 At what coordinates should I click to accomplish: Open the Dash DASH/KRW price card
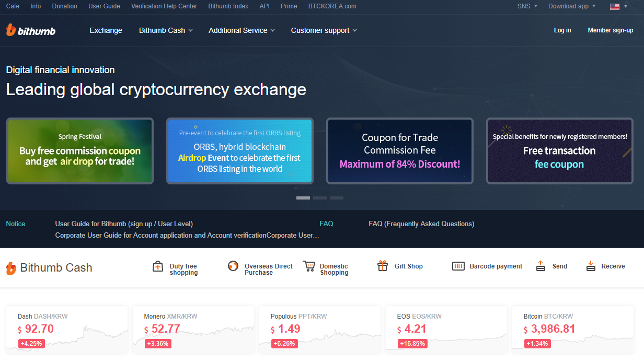tap(67, 330)
